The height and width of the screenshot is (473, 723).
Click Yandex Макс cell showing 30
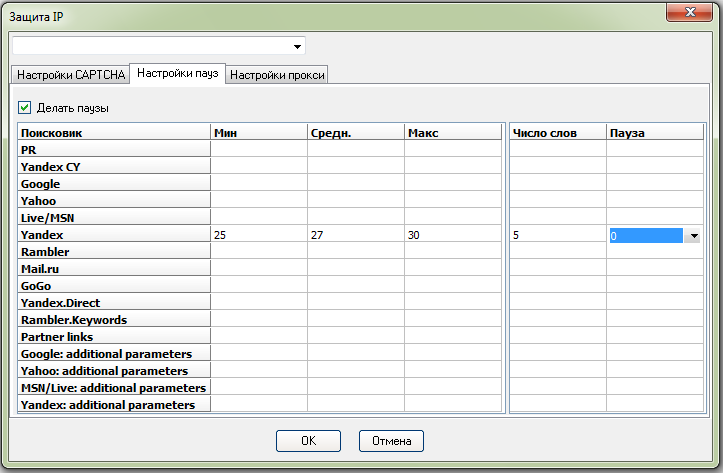[452, 235]
